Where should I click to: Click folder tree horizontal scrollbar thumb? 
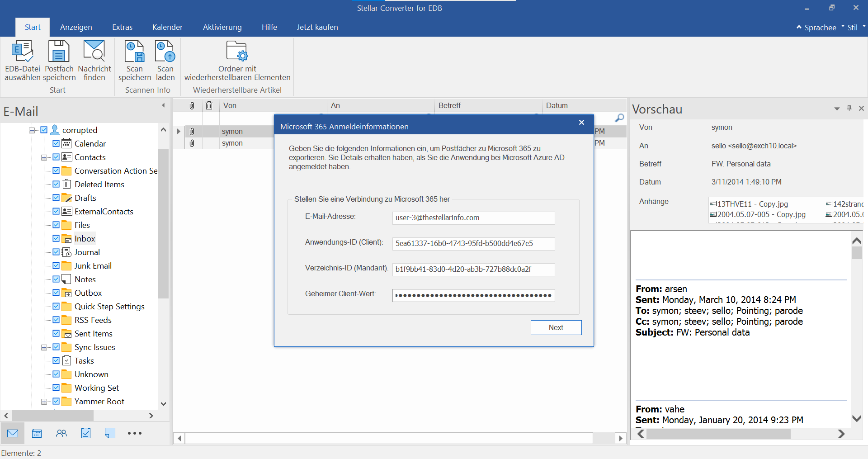(x=52, y=416)
